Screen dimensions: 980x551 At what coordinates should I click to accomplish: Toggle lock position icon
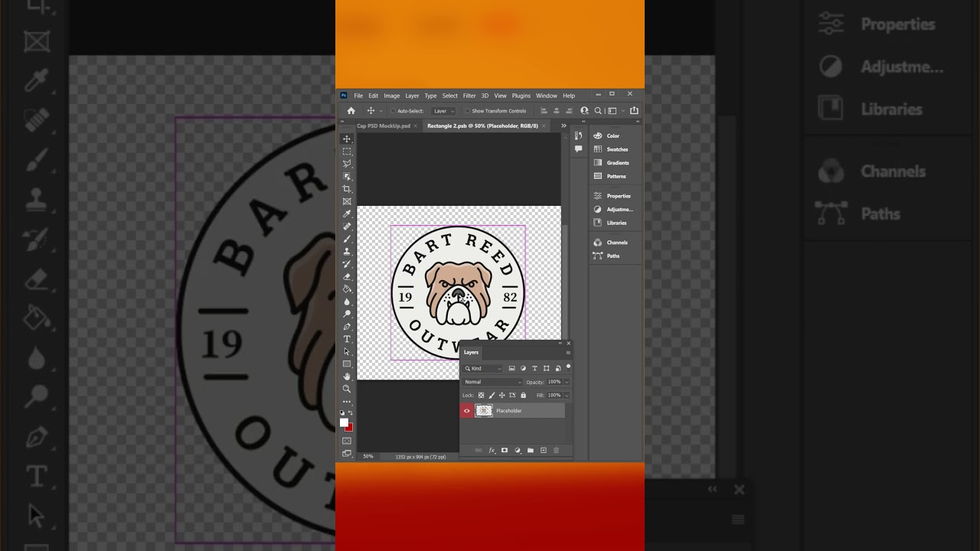click(x=502, y=396)
